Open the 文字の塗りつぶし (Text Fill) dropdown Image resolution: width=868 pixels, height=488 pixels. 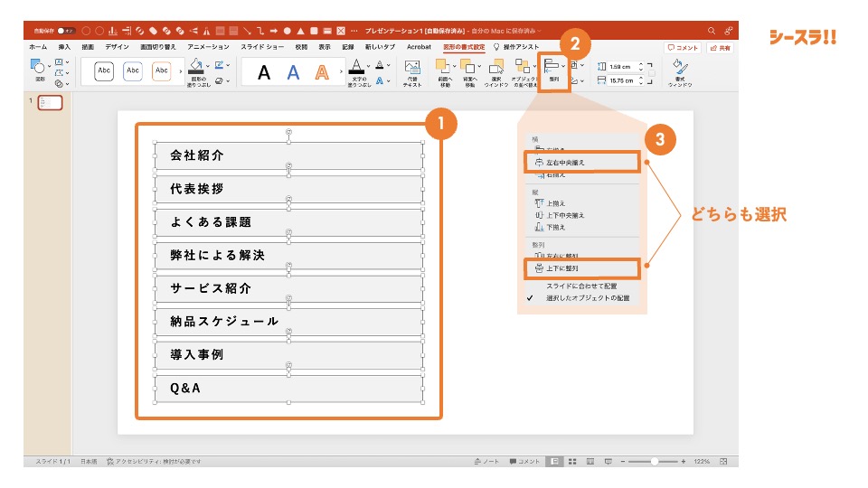368,65
